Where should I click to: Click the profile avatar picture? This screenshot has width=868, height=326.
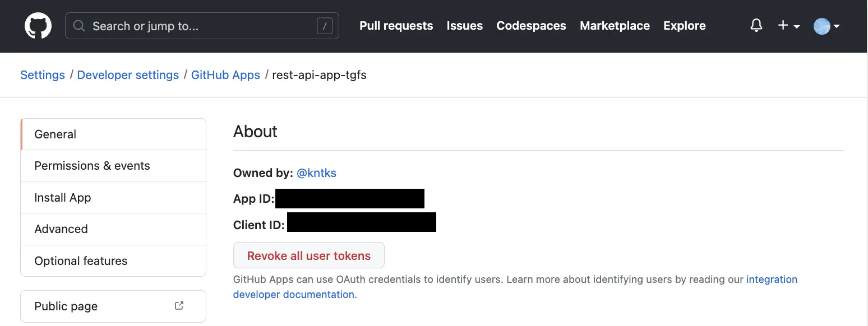tap(821, 26)
